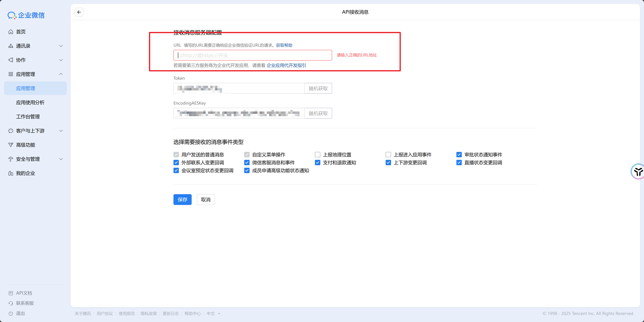Select 应用使用分析 submenu item

[x=30, y=103]
